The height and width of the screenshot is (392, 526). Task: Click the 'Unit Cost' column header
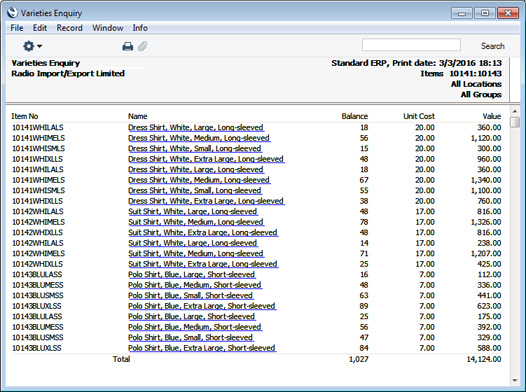[419, 116]
